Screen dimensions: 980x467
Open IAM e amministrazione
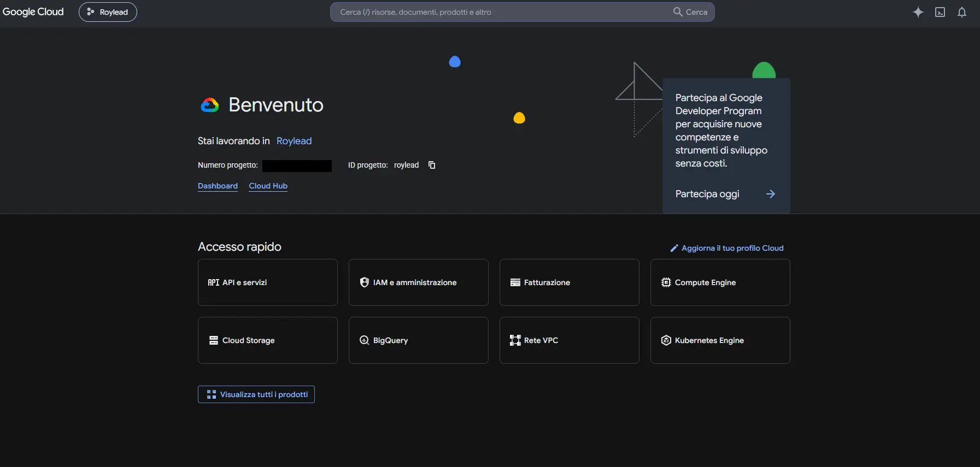(x=419, y=282)
